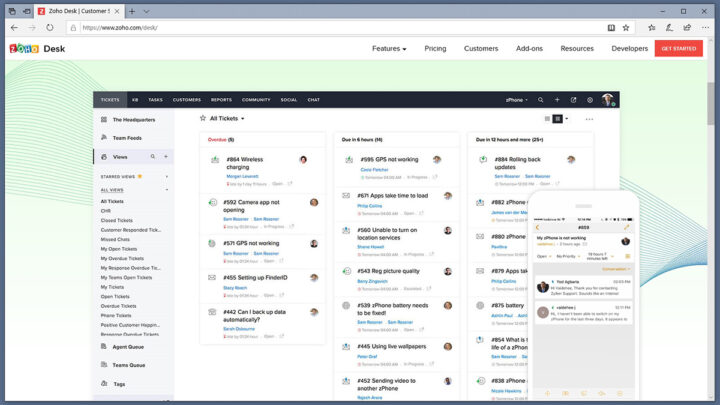Switch to list view layout toggle
This screenshot has width=720, height=405.
coord(547,119)
